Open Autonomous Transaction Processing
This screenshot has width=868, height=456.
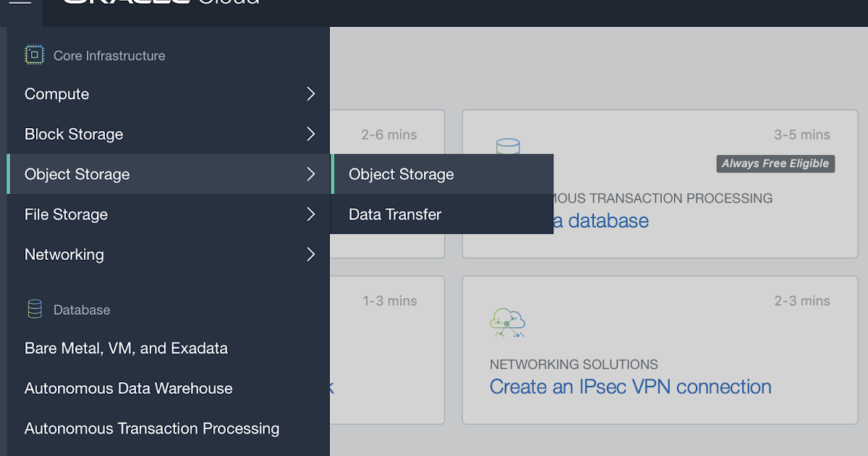152,428
